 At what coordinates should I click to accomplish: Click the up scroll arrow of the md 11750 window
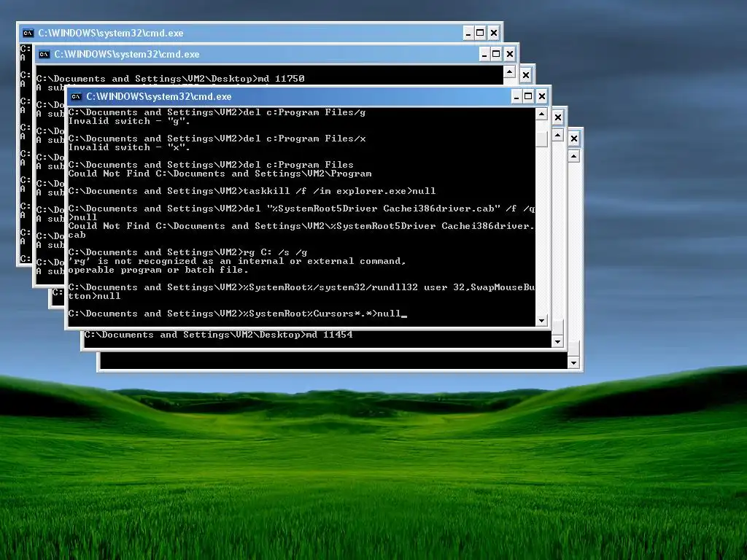click(x=509, y=72)
